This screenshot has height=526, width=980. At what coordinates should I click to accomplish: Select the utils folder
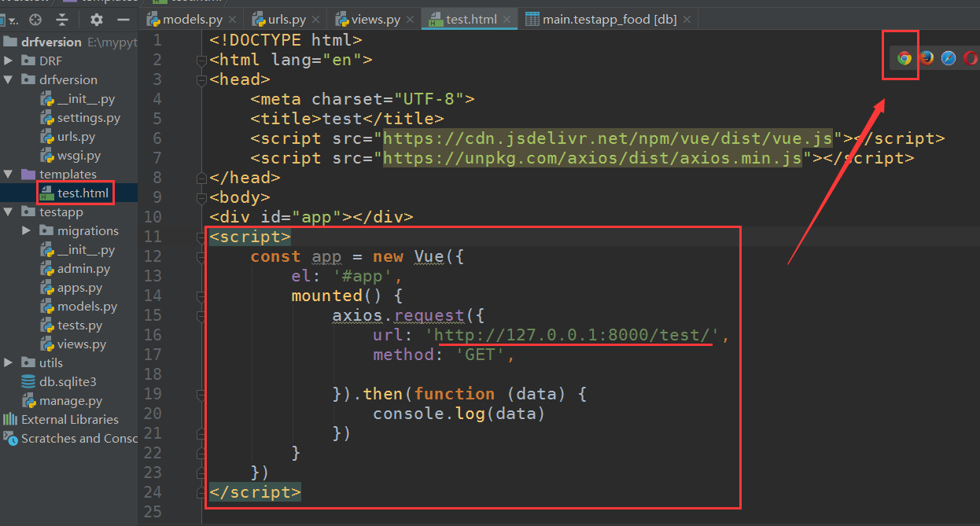(x=51, y=362)
